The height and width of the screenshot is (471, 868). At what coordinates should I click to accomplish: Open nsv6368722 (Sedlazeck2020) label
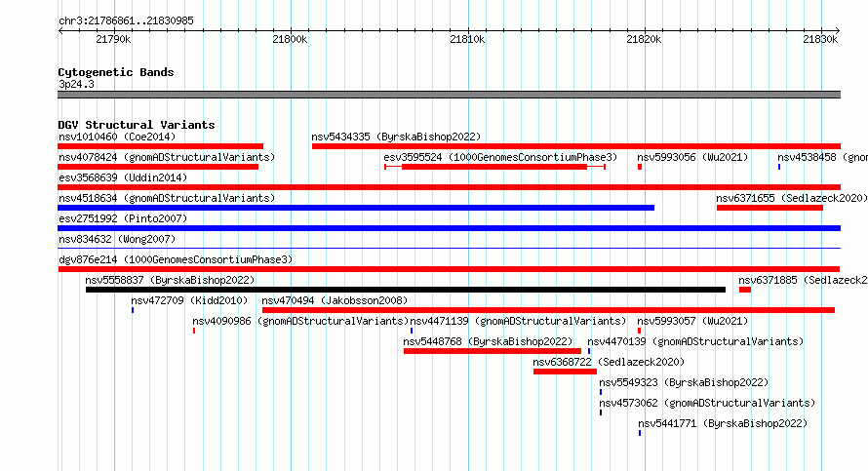pyautogui.click(x=609, y=362)
